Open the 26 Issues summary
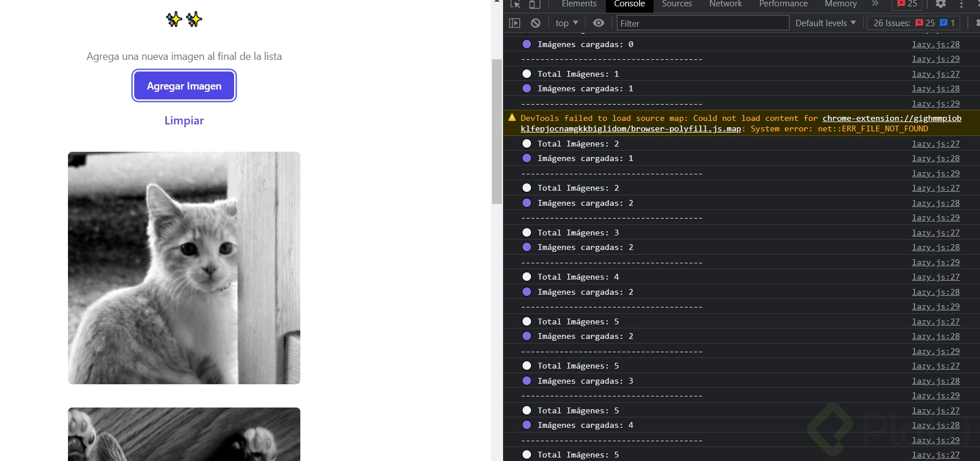980x461 pixels. pos(914,23)
